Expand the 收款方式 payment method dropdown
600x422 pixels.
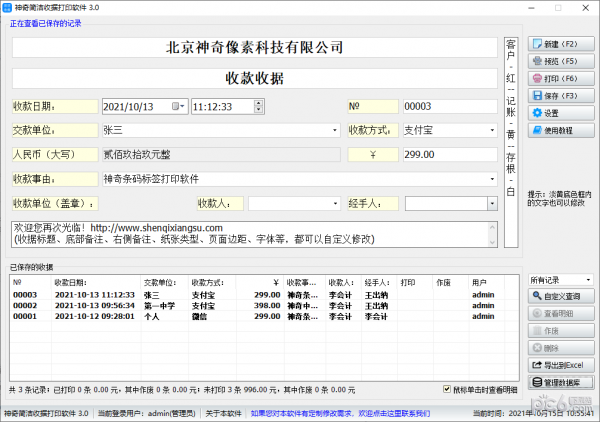pyautogui.click(x=492, y=130)
